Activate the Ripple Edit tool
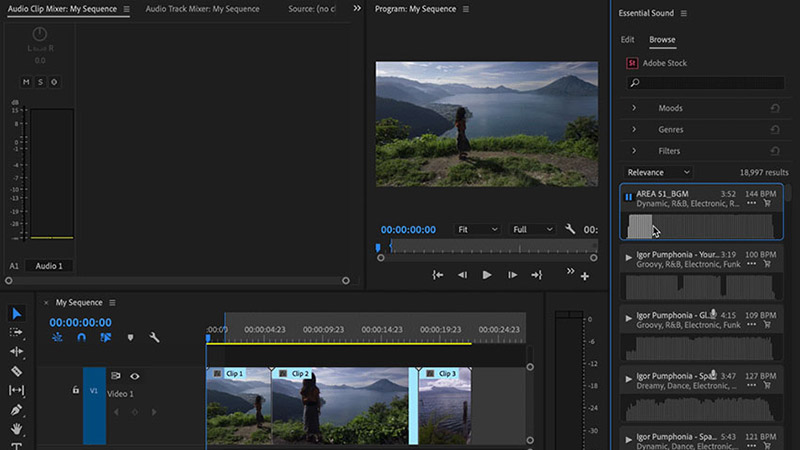The width and height of the screenshot is (800, 450). 16,352
